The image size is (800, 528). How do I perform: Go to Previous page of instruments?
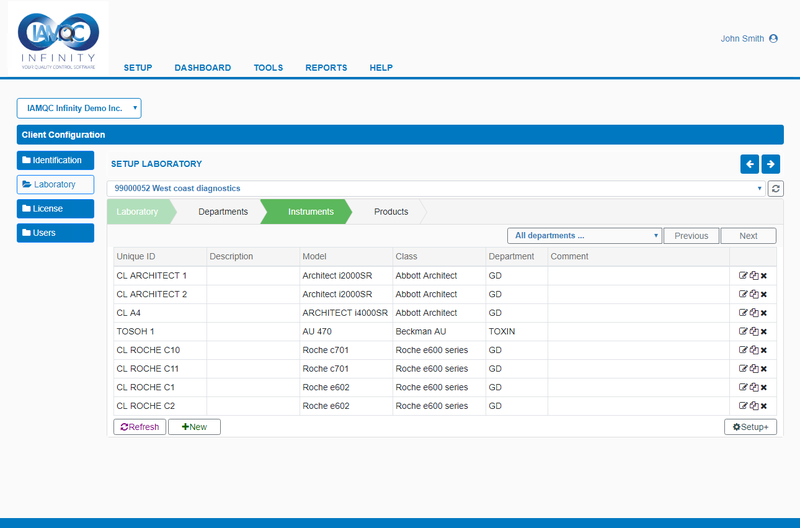tap(691, 236)
